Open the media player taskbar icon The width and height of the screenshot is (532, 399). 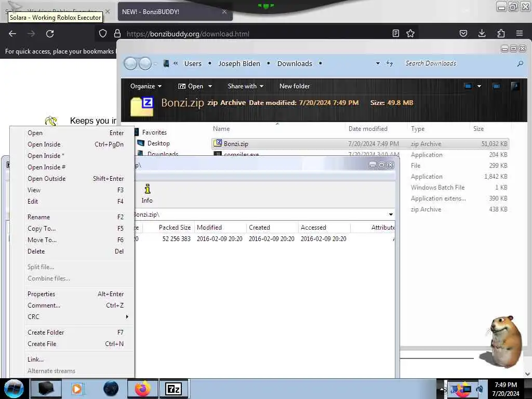coord(77,389)
